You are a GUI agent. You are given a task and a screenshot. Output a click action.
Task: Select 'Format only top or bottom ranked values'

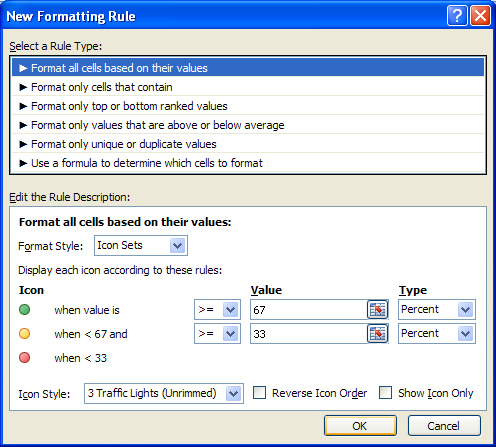pos(248,106)
